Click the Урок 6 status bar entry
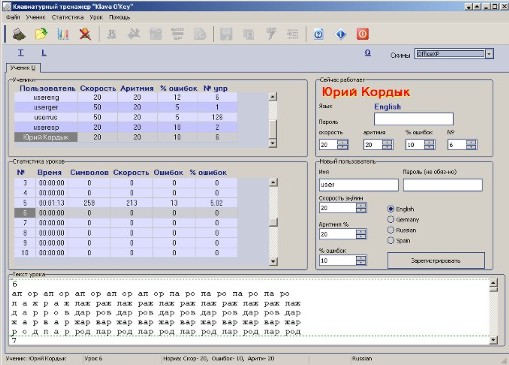 [x=93, y=359]
